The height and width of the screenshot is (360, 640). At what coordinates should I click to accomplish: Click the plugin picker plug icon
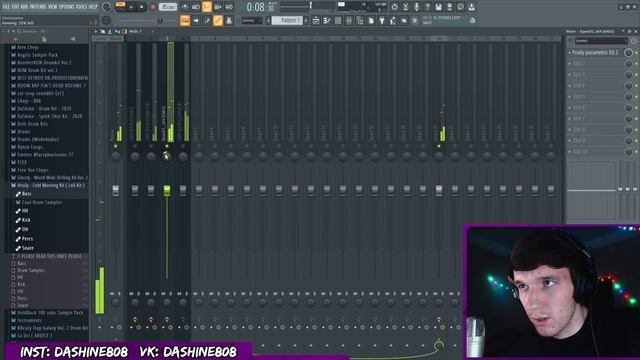coord(382,21)
